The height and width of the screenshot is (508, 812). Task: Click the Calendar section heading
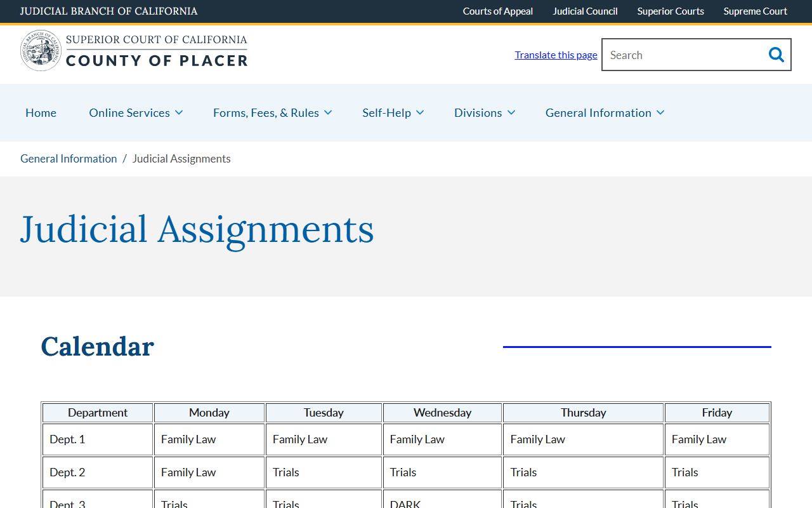98,347
